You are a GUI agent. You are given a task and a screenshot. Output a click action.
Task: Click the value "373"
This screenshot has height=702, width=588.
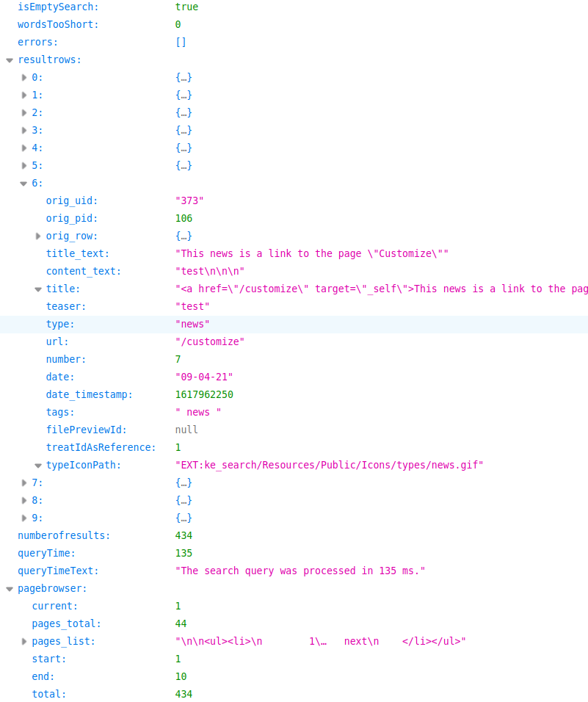[x=189, y=201]
